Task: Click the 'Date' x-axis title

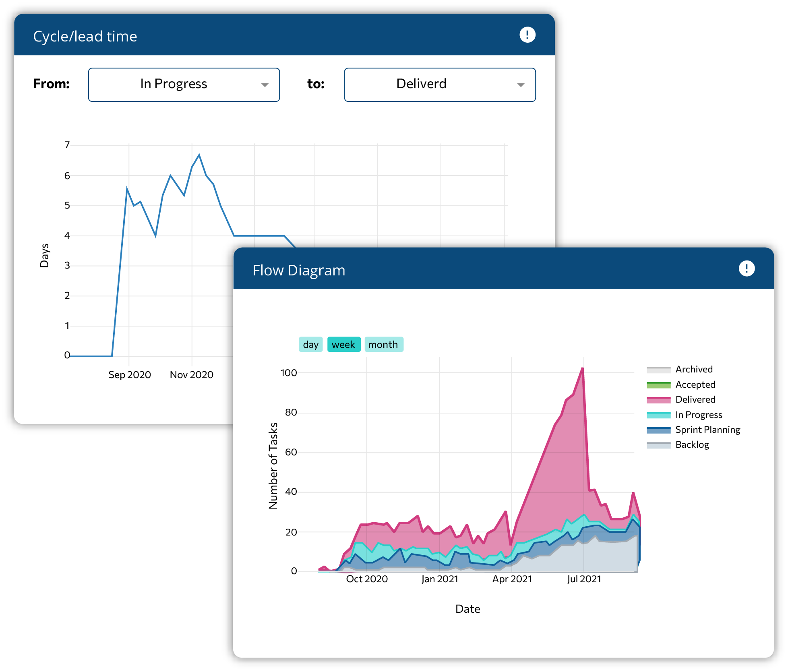Action: point(467,609)
